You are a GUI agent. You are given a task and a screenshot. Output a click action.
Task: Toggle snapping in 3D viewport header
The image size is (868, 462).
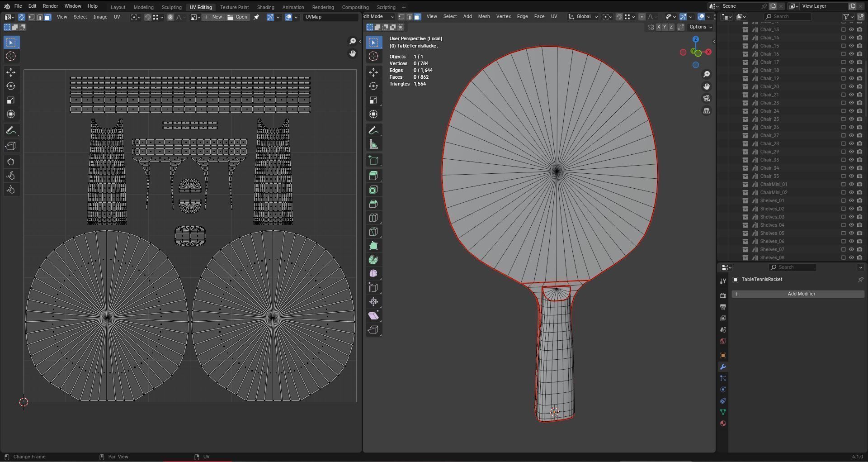point(619,17)
